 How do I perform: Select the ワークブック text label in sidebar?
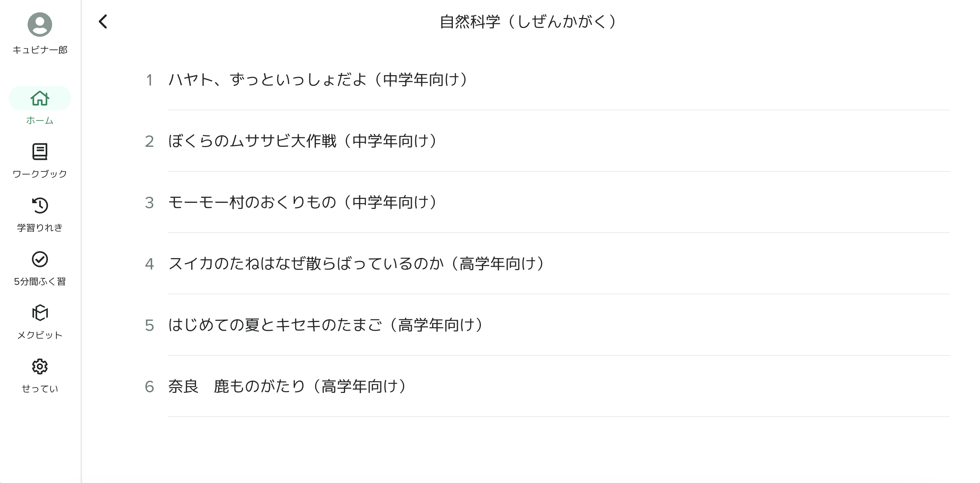[40, 174]
